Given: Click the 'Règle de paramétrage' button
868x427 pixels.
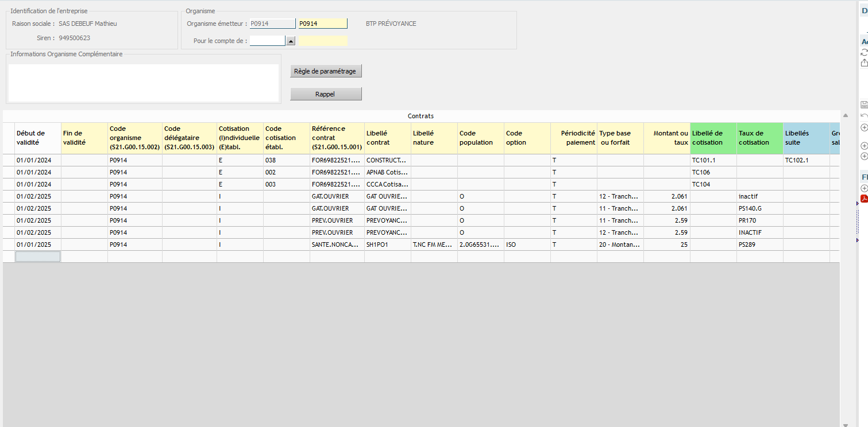Looking at the screenshot, I should point(326,71).
